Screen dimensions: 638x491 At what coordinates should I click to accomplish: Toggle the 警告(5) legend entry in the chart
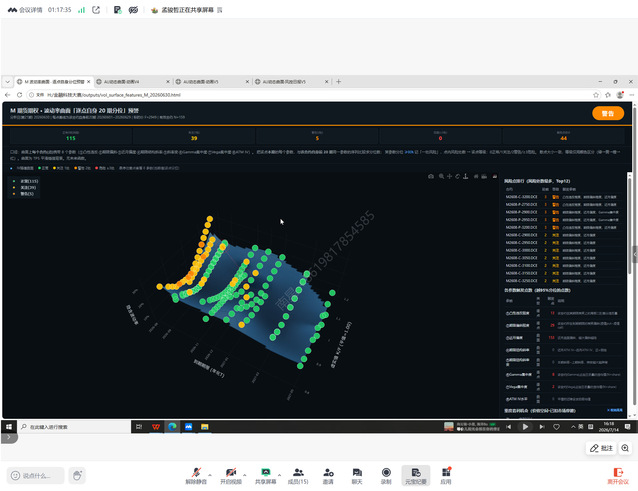24,194
